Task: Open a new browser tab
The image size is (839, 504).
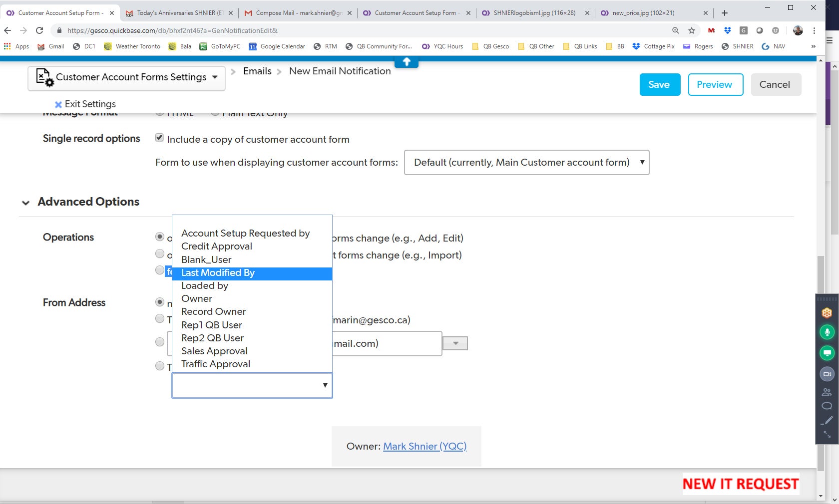Action: point(725,13)
